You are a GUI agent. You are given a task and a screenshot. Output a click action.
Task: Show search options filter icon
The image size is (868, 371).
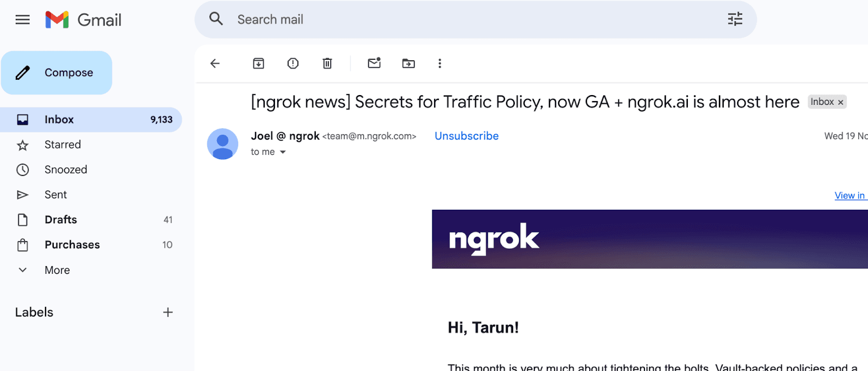[735, 19]
